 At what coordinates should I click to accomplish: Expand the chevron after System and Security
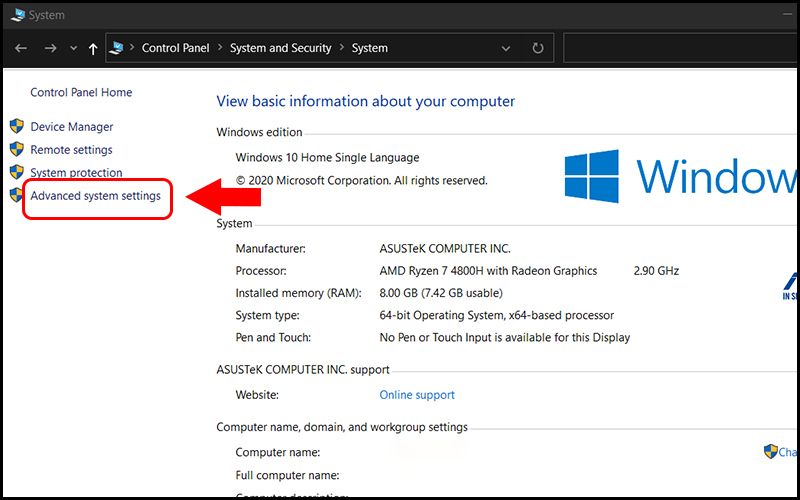click(340, 48)
